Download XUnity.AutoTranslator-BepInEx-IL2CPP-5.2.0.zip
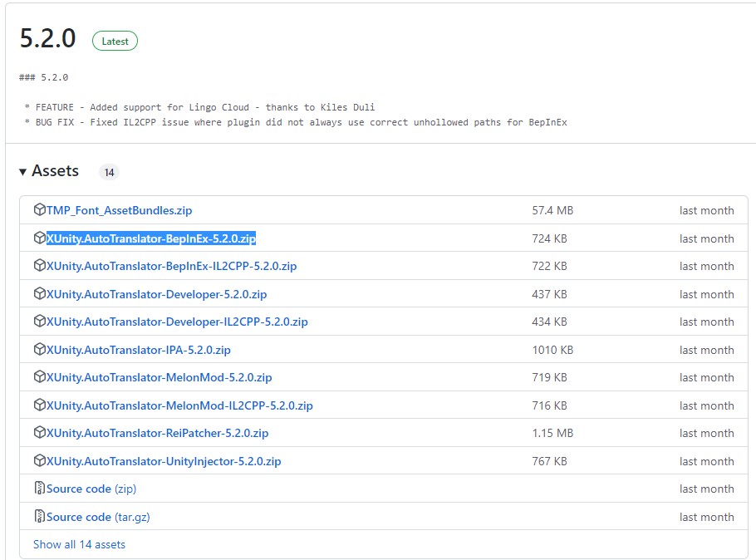 coord(171,266)
